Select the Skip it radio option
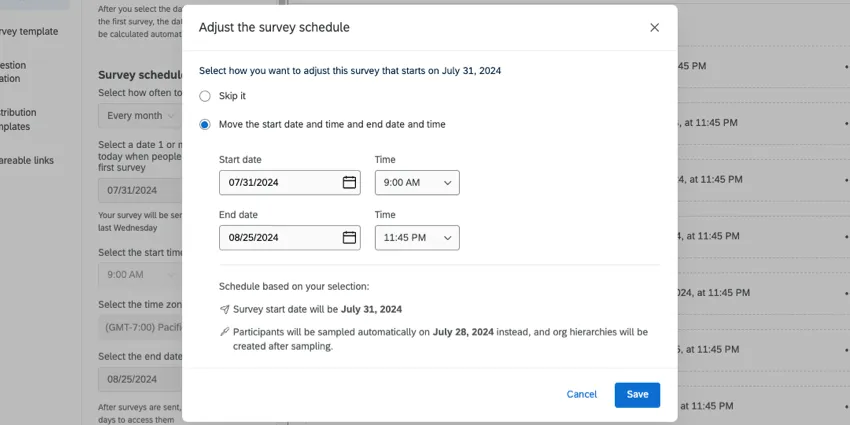The height and width of the screenshot is (425, 850). 205,96
